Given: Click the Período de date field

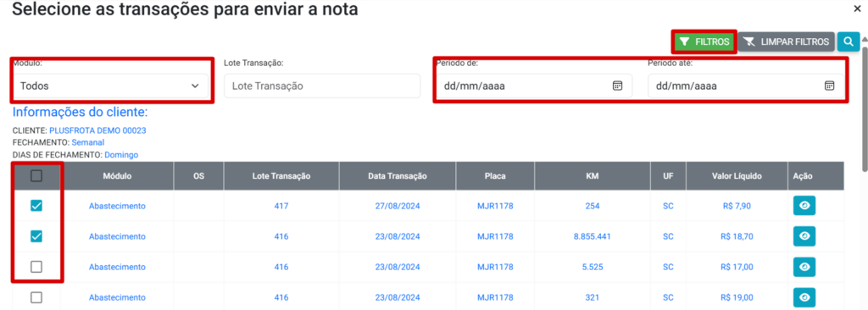Looking at the screenshot, I should point(534,86).
